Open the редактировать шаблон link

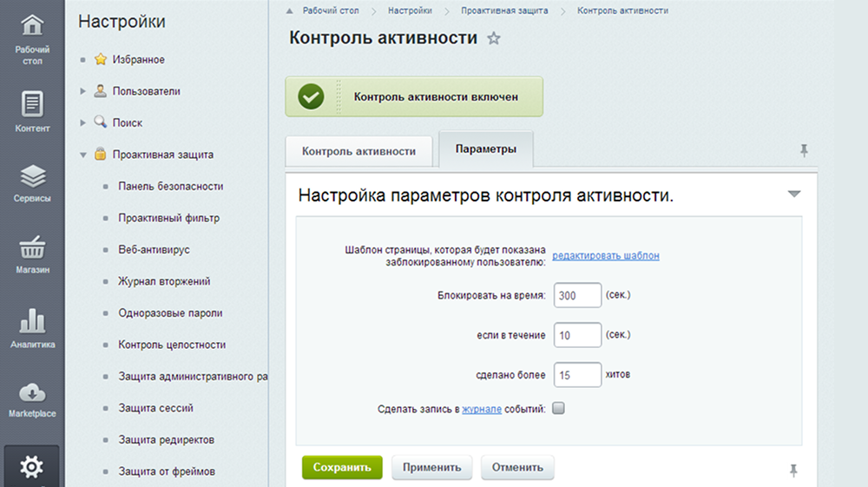pos(606,256)
